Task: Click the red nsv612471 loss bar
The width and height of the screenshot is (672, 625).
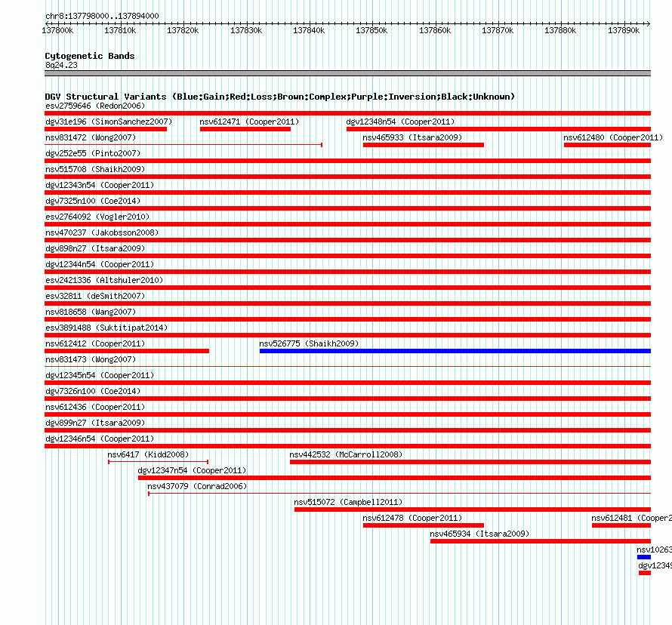Action: 245,129
